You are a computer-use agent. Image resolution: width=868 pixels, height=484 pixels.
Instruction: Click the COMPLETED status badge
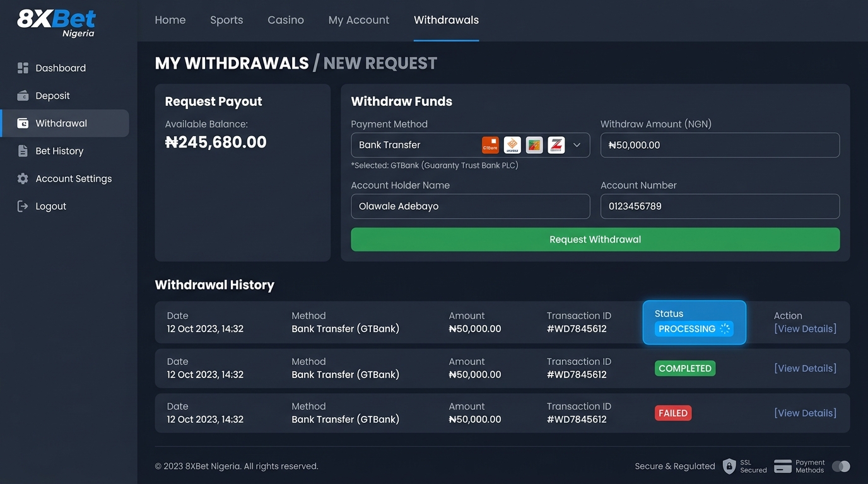tap(685, 369)
